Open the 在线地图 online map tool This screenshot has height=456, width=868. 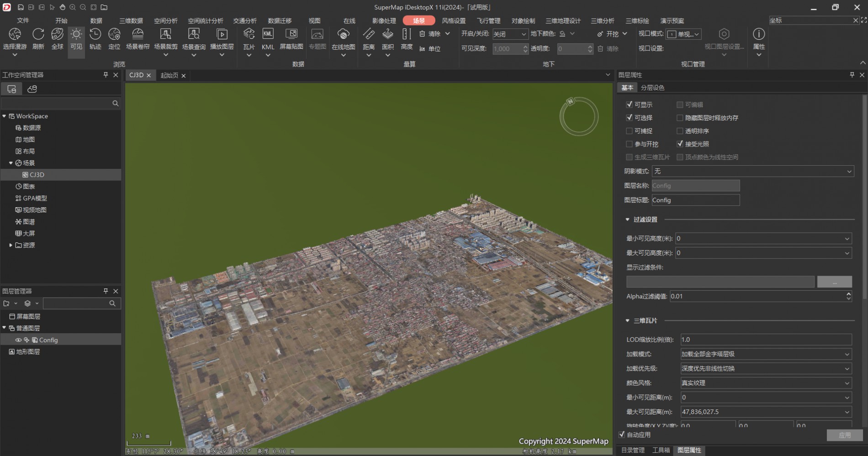coord(343,42)
